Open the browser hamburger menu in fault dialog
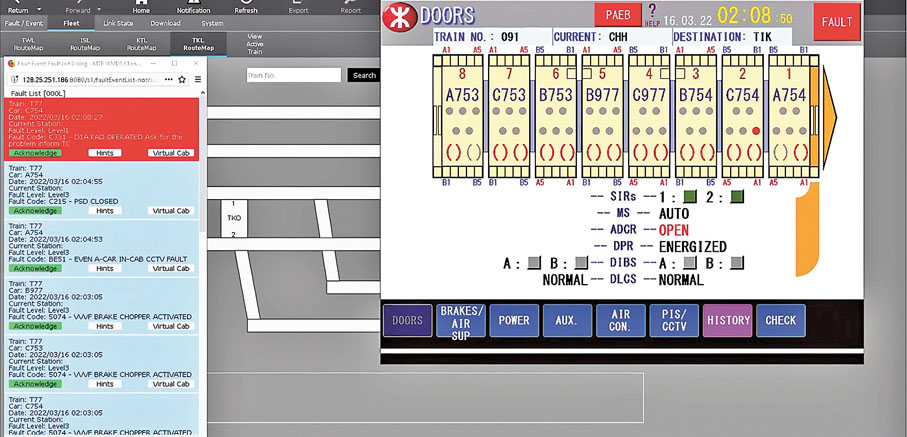Viewport: 907px width, 437px height. [198, 79]
